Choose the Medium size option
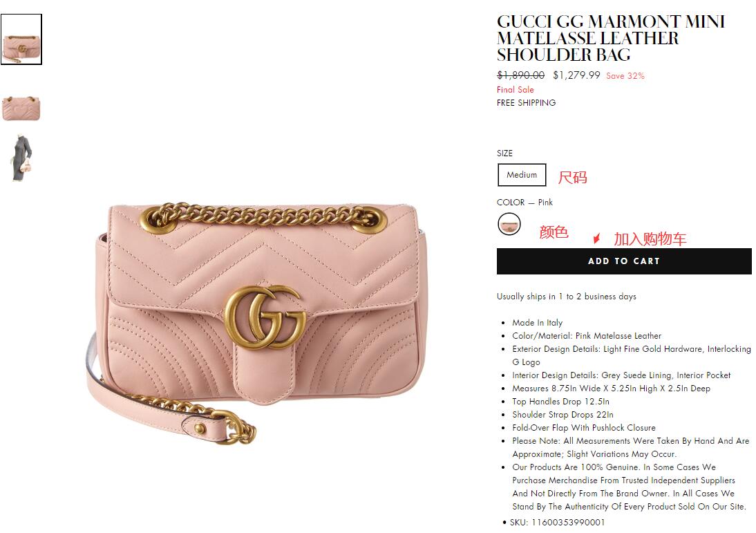This screenshot has height=533, width=756. tap(522, 175)
